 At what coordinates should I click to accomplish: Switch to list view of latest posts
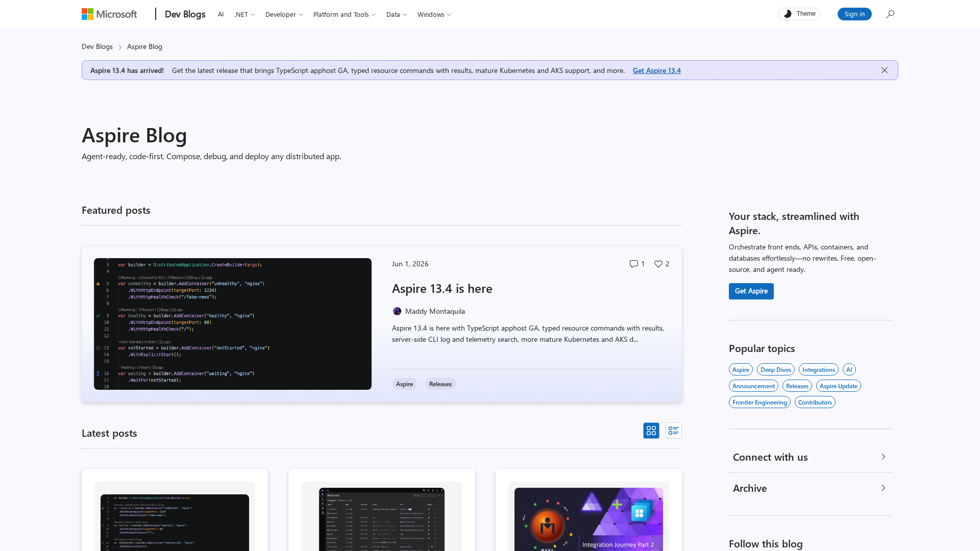tap(674, 431)
